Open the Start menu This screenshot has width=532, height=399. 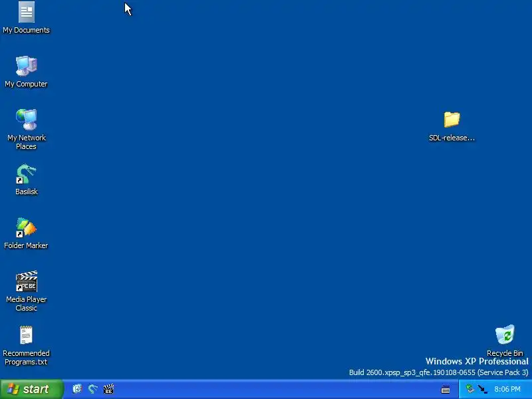32,389
